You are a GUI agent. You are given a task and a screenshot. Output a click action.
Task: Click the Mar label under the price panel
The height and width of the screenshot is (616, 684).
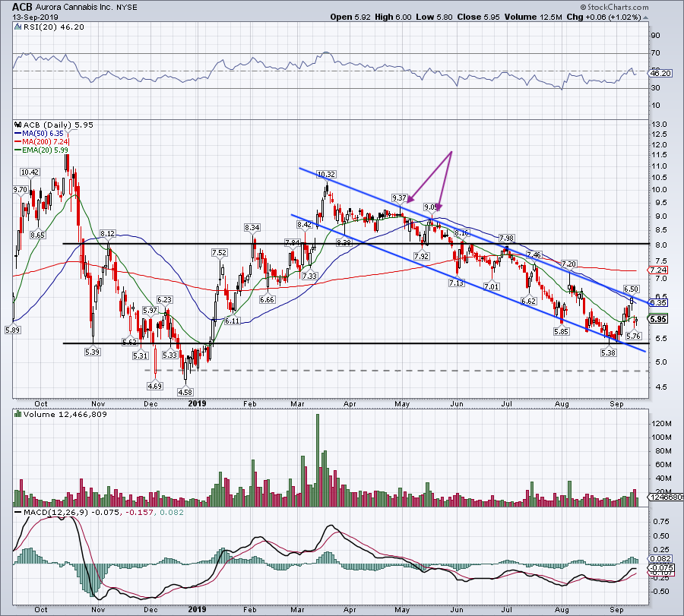point(297,403)
